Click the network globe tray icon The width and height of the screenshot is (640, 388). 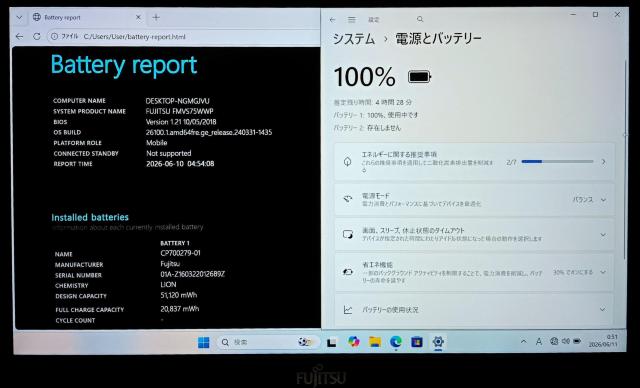[x=554, y=341]
